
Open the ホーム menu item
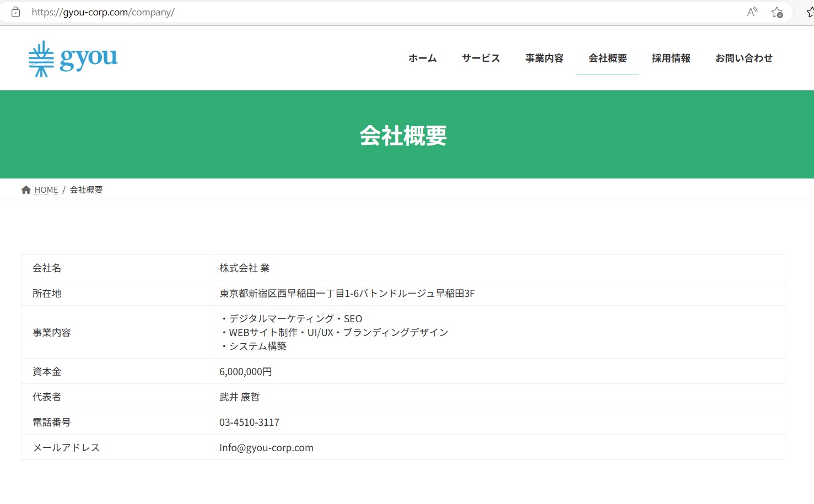pos(422,58)
